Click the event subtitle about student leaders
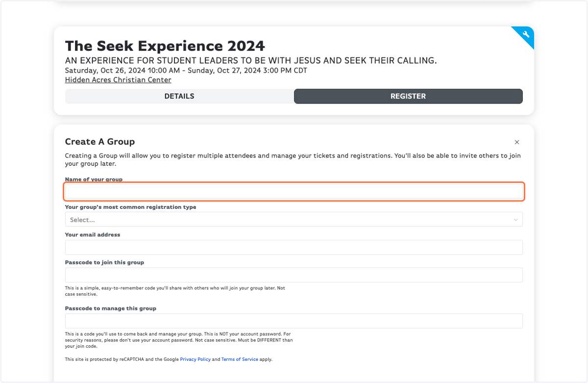Image resolution: width=588 pixels, height=383 pixels. [x=251, y=61]
